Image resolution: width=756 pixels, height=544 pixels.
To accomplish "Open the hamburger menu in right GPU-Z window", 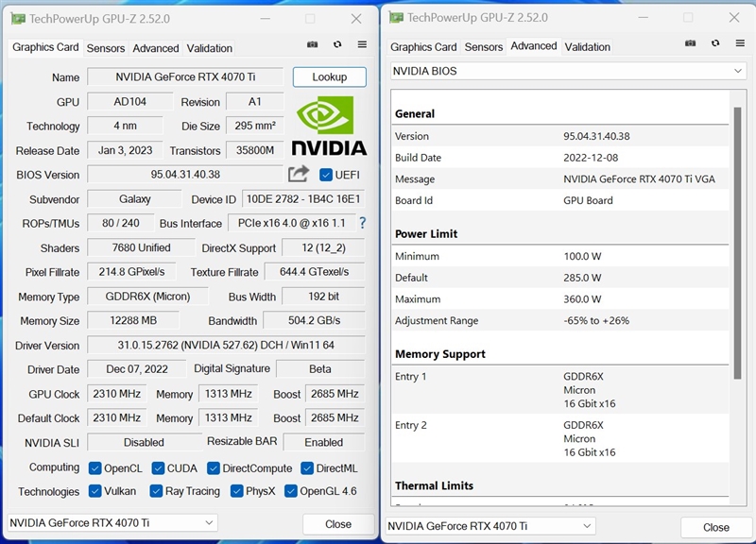I will (740, 42).
